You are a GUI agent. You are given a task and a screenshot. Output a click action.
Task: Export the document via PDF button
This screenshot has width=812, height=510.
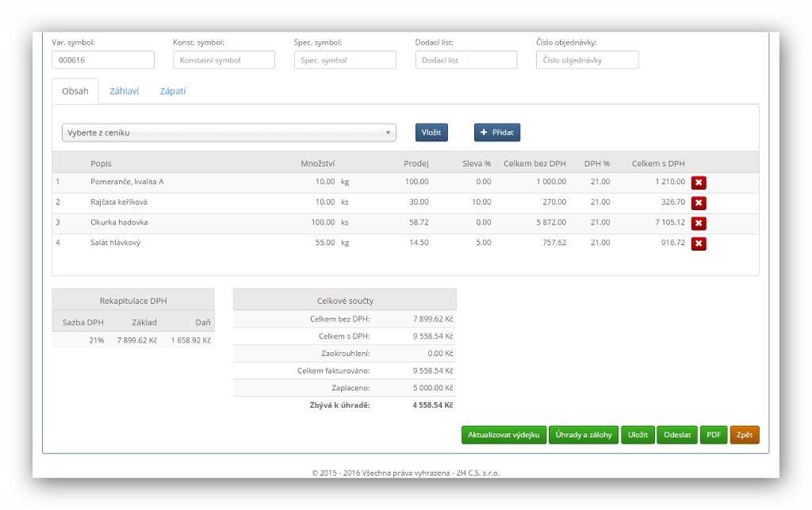pos(714,435)
